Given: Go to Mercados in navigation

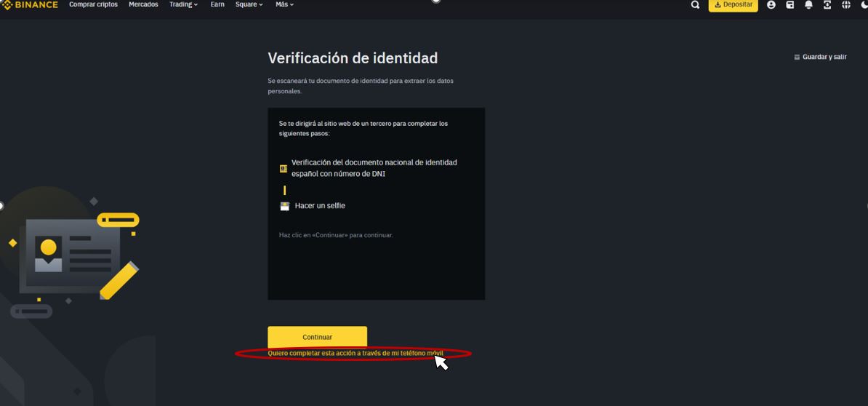Looking at the screenshot, I should click(x=143, y=5).
